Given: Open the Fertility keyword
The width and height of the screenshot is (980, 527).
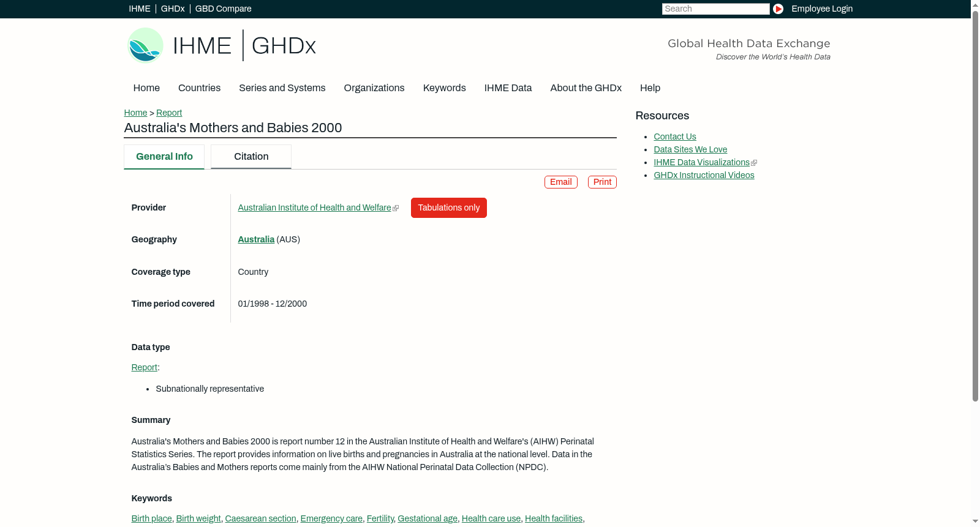Looking at the screenshot, I should (380, 519).
